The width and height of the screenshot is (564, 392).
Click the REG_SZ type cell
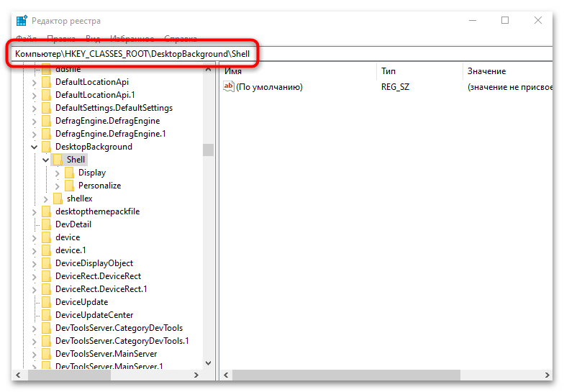pos(396,87)
